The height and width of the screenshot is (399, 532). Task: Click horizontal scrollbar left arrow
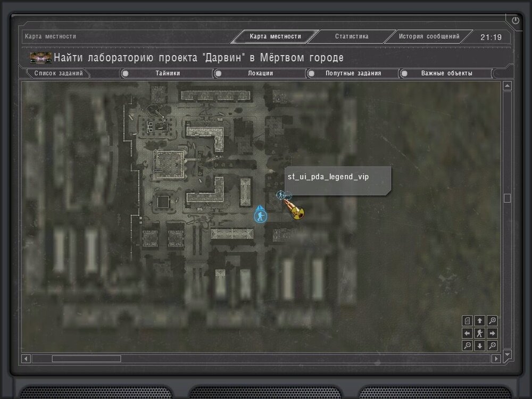click(26, 359)
